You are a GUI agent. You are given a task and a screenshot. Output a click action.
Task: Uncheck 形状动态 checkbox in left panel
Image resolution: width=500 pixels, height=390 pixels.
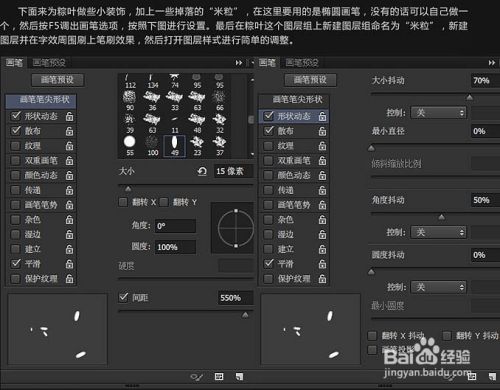(15, 116)
